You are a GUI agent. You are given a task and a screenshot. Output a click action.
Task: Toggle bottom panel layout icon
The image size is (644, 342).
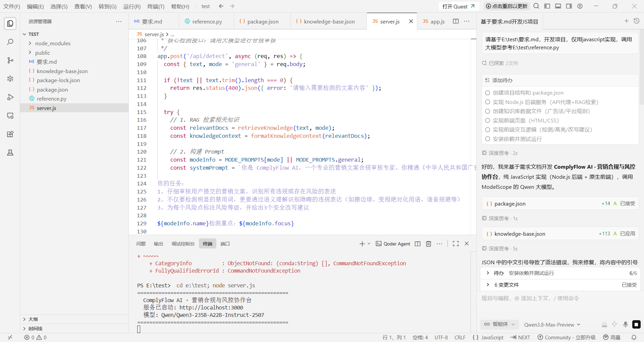tap(558, 6)
